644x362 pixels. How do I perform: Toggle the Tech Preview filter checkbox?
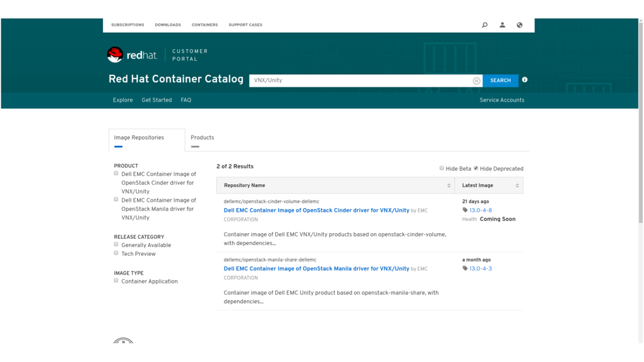(x=116, y=253)
